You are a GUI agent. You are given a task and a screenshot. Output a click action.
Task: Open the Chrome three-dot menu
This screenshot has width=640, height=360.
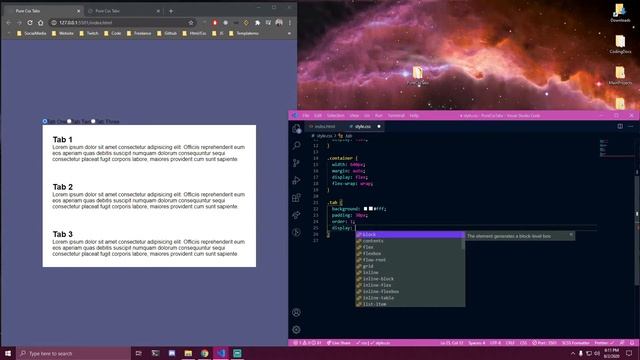pyautogui.click(x=290, y=23)
